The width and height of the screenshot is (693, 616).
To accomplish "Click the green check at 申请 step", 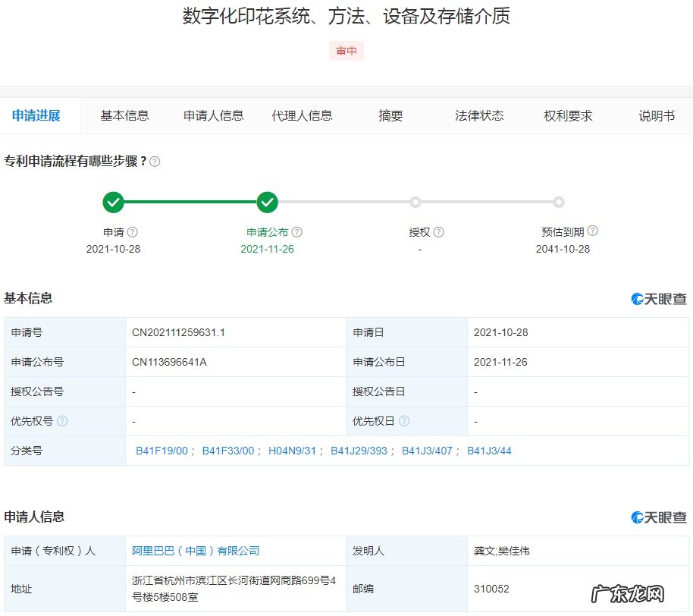I will pos(113,203).
